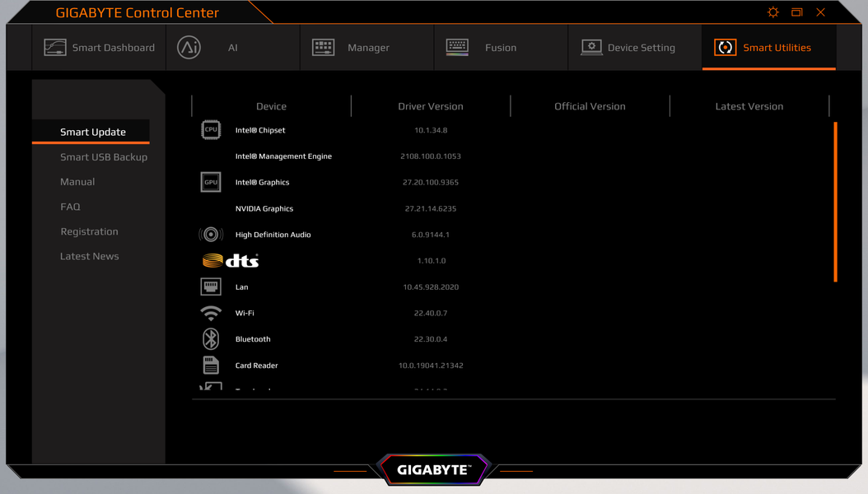
Task: Select the Intel Graphics label
Action: 263,182
